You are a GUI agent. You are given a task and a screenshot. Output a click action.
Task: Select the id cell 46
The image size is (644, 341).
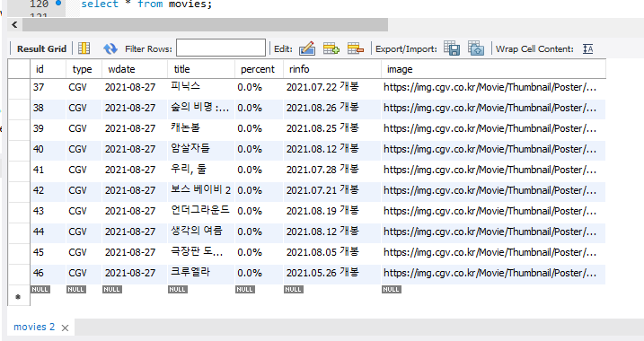click(48, 273)
